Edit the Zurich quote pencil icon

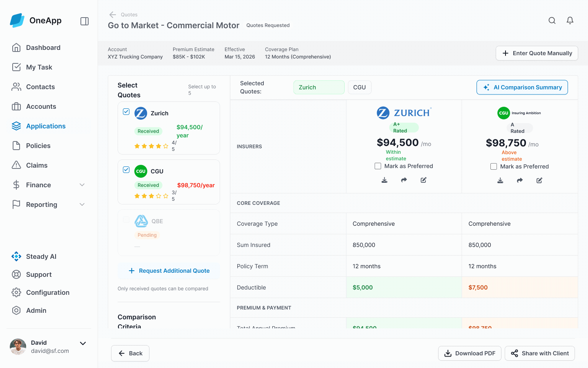point(423,180)
